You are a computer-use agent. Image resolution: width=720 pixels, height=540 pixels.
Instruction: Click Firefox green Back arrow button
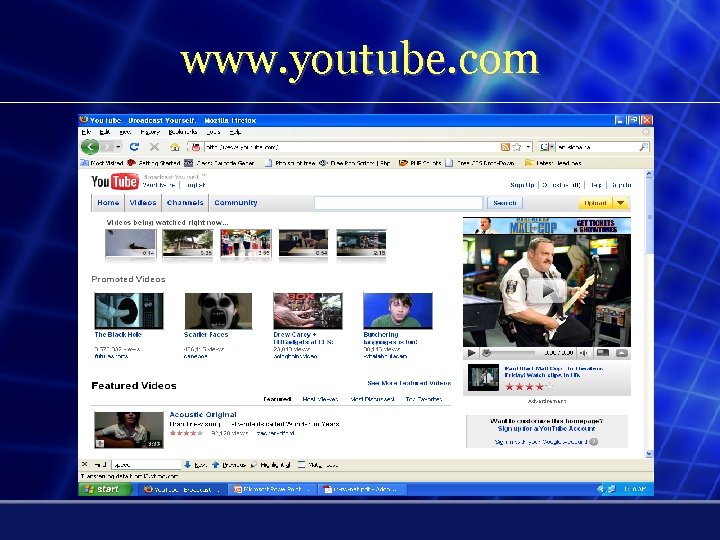90,147
